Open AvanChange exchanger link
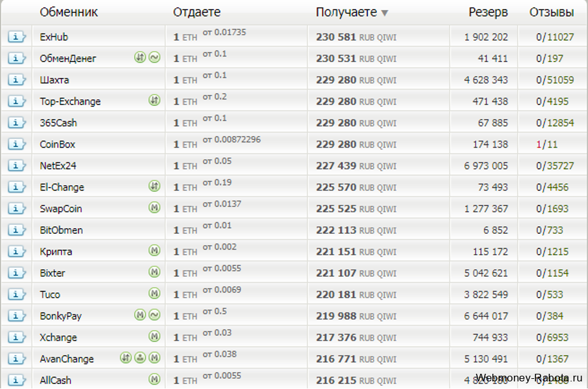588x389 pixels. pyautogui.click(x=67, y=359)
